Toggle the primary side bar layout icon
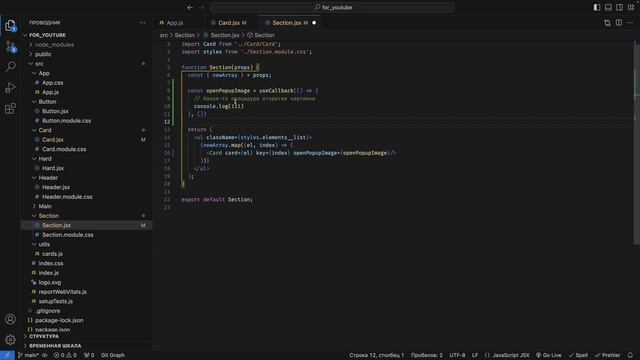Screen dimensions: 640x360 click(x=597, y=7)
